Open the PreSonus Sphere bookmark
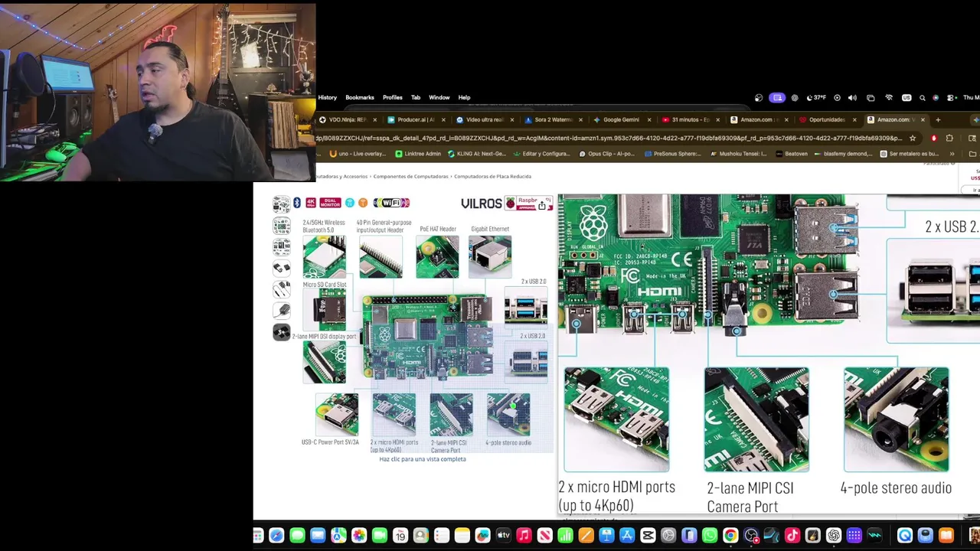The image size is (980, 551). point(672,154)
